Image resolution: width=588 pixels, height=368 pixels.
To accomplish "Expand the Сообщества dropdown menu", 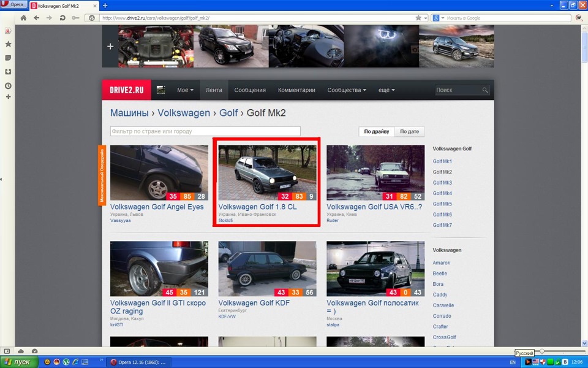I will [x=347, y=90].
